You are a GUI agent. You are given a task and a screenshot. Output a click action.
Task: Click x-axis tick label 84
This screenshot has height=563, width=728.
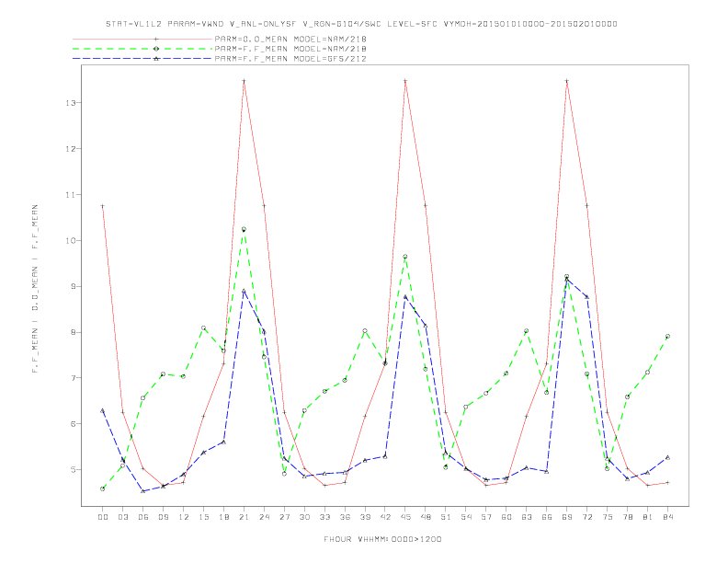tap(667, 517)
